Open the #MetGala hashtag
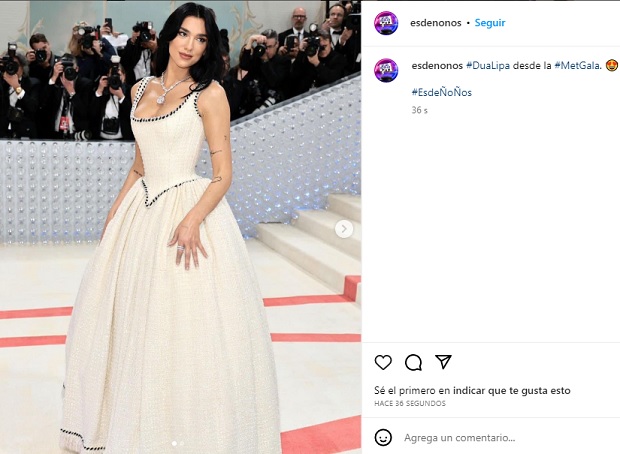This screenshot has height=454, width=620. click(x=578, y=66)
